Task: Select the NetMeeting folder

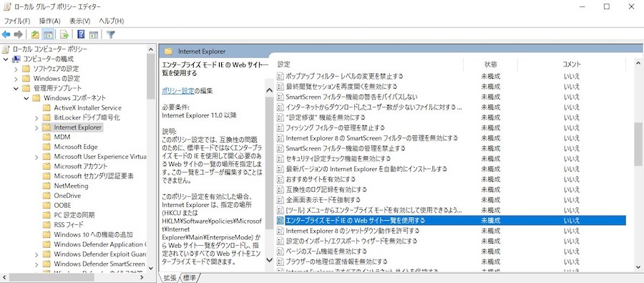Action: (x=71, y=186)
